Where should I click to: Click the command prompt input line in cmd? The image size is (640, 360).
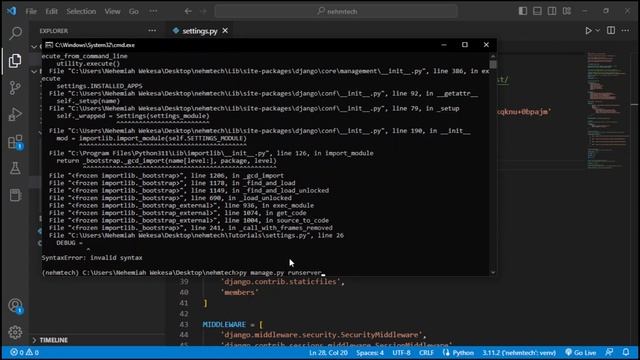(x=183, y=272)
